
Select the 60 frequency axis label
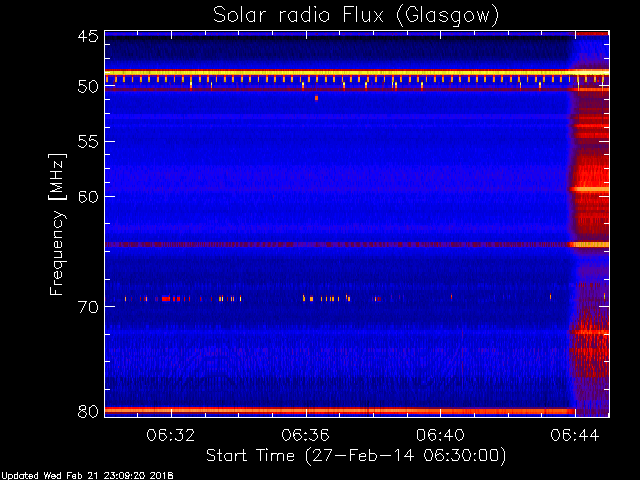click(88, 197)
